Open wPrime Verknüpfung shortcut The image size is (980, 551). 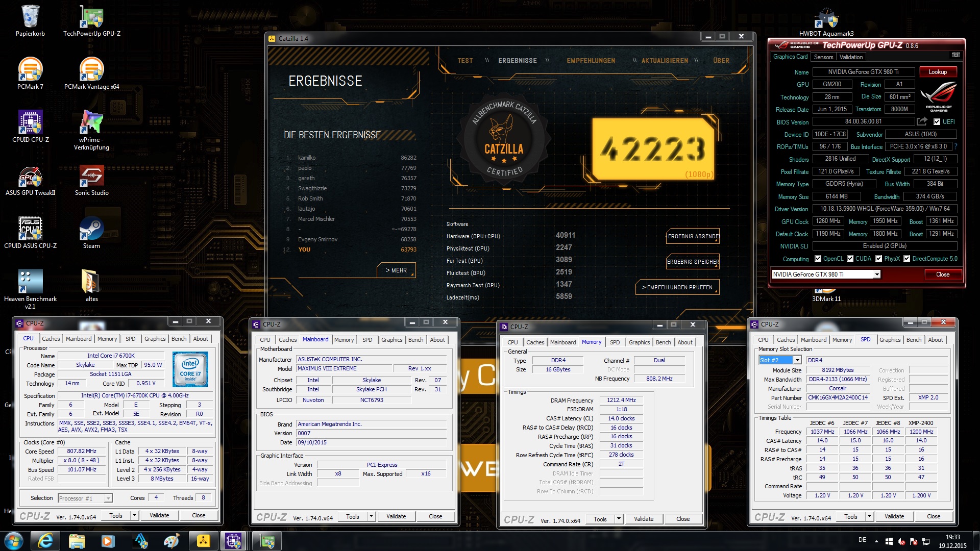coord(92,130)
